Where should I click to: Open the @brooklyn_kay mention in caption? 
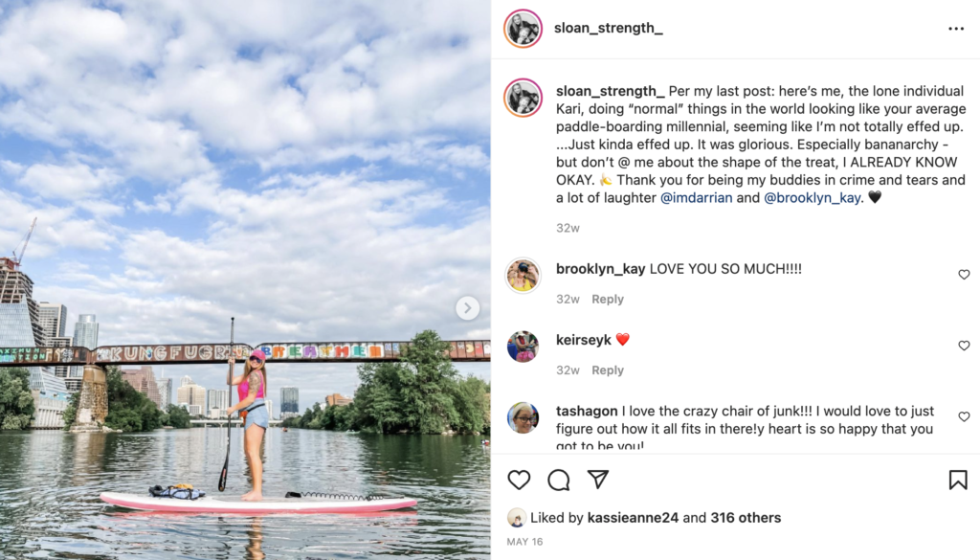pos(813,198)
